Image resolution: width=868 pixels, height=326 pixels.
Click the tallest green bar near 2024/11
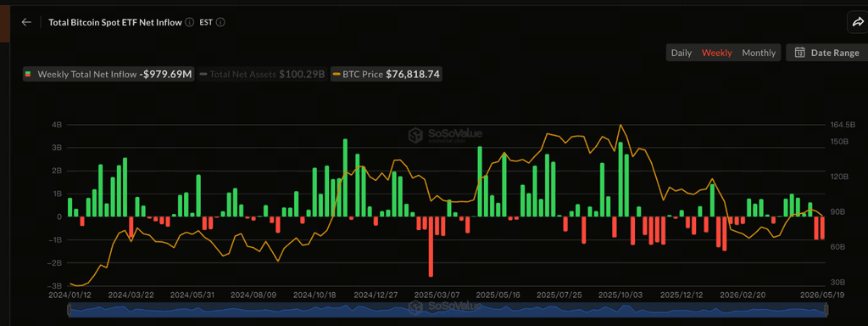[346, 178]
